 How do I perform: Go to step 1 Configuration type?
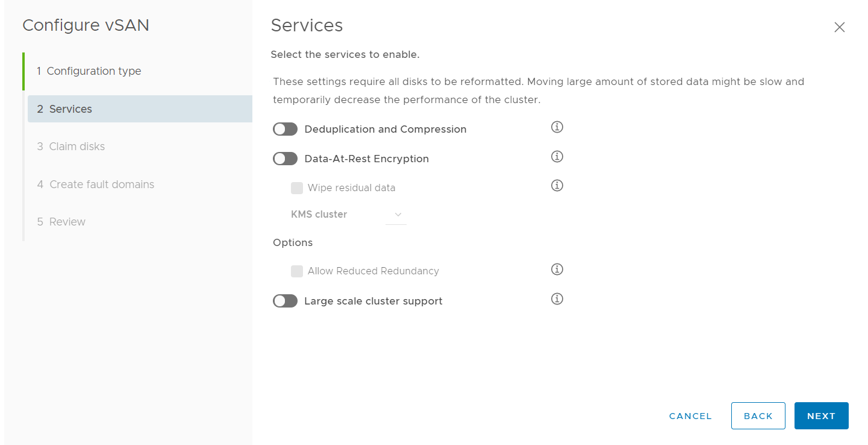tap(89, 71)
